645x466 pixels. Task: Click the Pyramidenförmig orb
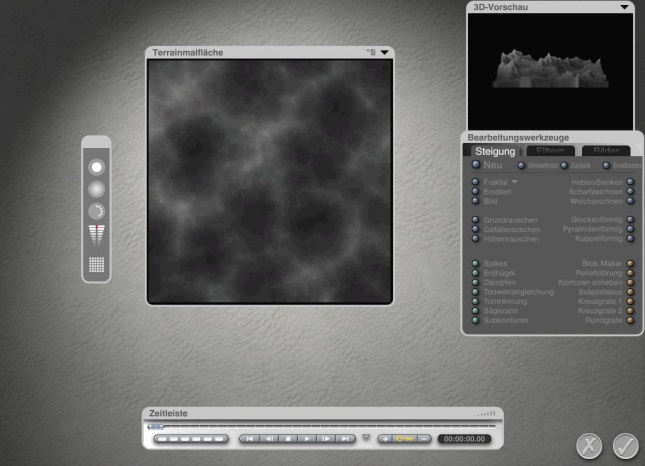pos(630,229)
